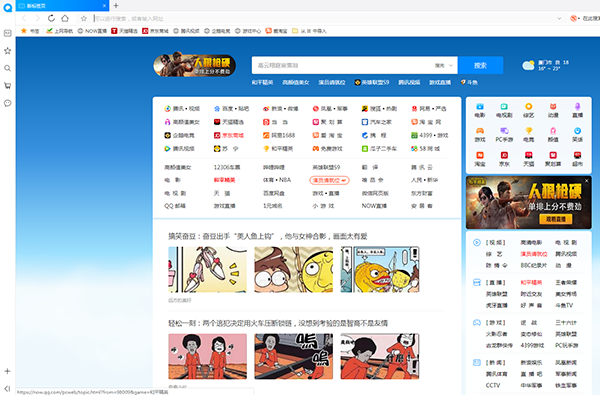Open the [游戏] category heading
Screen dimensions: 600x395
pyautogui.click(x=496, y=323)
